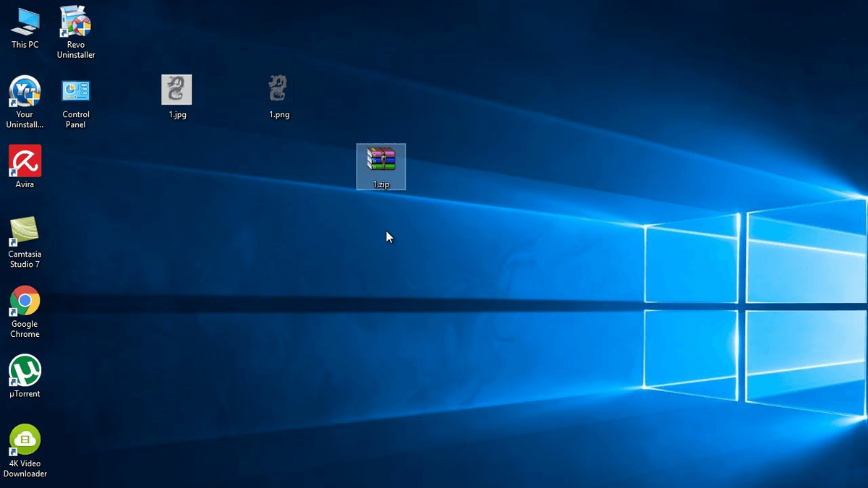Select the 1.png image file thumbnail
The image size is (868, 488).
pyautogui.click(x=278, y=90)
